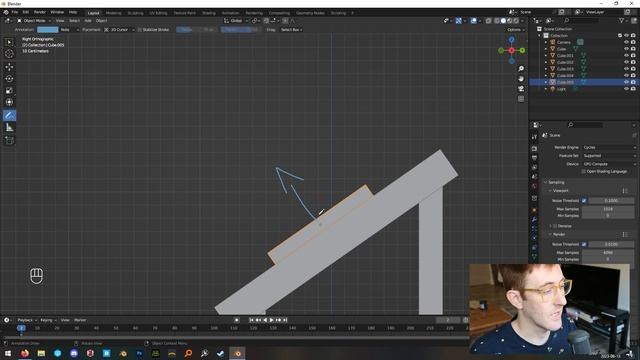Click the blue Z axis on navigation gizmo
The width and height of the screenshot is (640, 360).
(511, 40)
